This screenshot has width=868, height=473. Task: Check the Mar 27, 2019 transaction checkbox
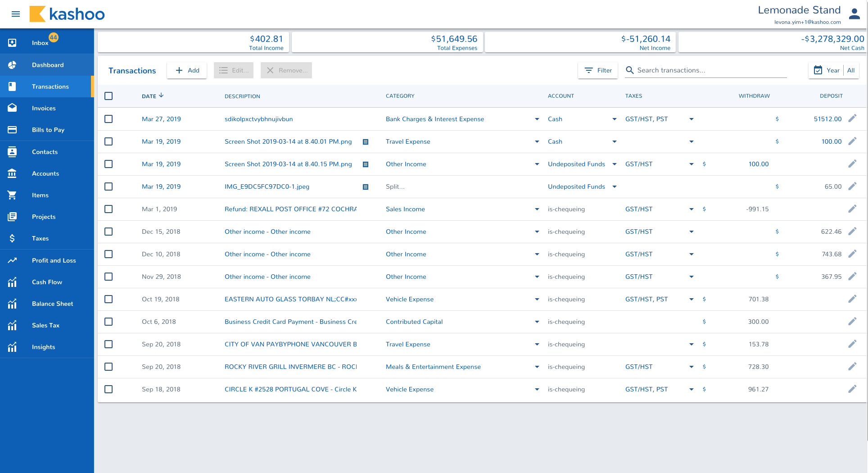tap(108, 119)
